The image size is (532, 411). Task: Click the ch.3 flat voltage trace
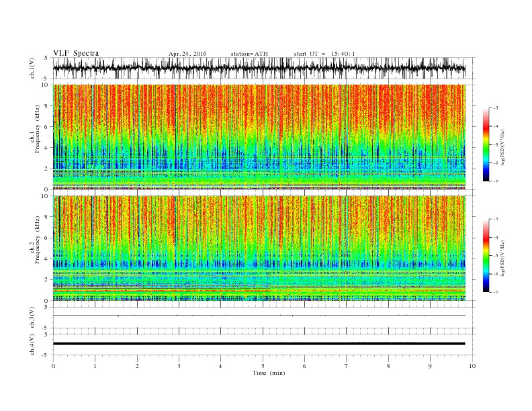[x=259, y=316]
